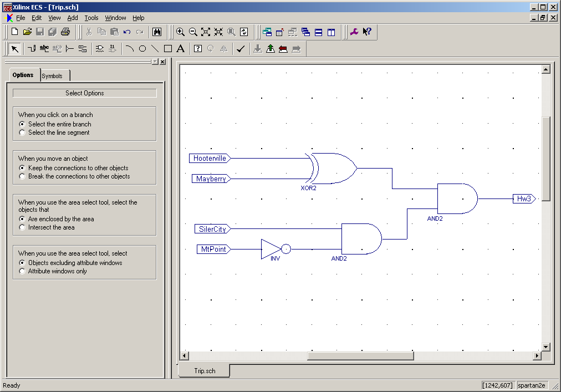This screenshot has width=561, height=392.
Task: Open the Tools menu
Action: coord(91,18)
